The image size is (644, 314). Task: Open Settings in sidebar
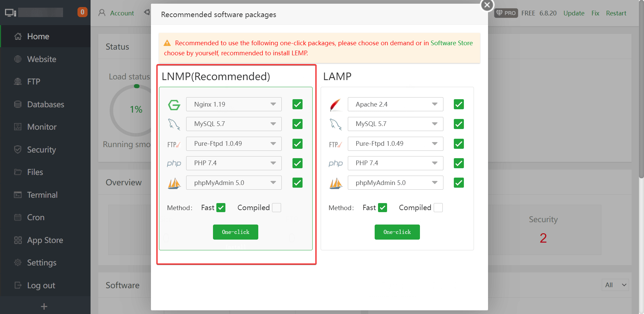(x=45, y=262)
